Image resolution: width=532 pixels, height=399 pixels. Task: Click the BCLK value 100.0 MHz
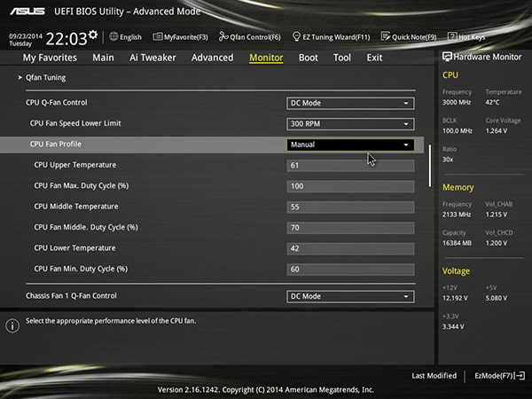click(458, 130)
